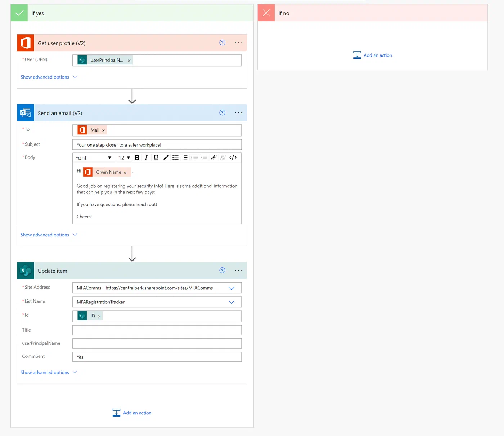This screenshot has width=504, height=436.
Task: Remove the ID token from the Id field
Action: (99, 316)
